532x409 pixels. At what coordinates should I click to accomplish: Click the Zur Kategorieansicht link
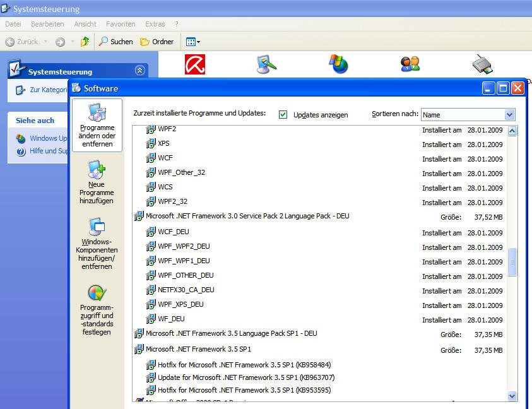[49, 90]
